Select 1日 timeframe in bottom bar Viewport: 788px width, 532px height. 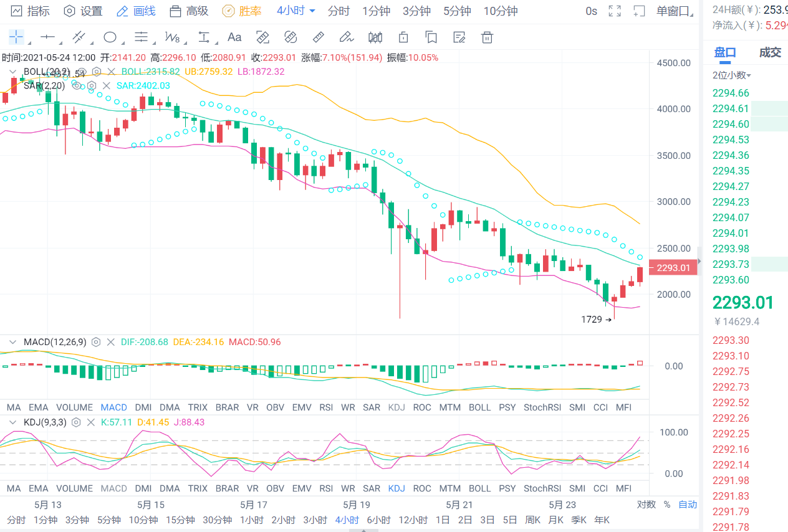click(443, 520)
